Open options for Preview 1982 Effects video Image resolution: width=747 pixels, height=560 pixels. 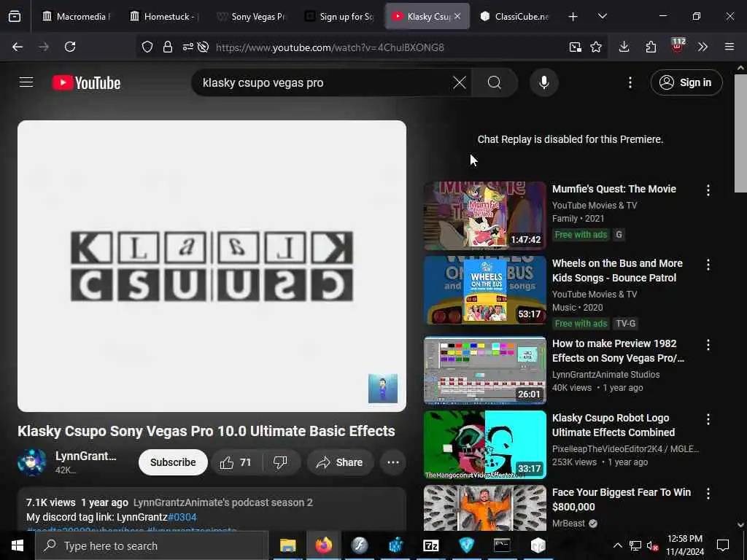click(x=708, y=344)
